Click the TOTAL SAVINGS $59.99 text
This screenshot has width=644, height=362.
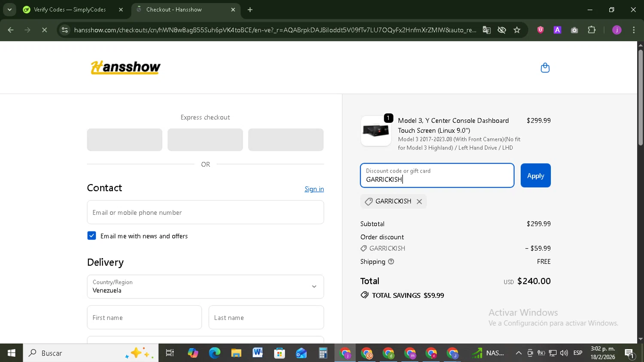coord(408,295)
